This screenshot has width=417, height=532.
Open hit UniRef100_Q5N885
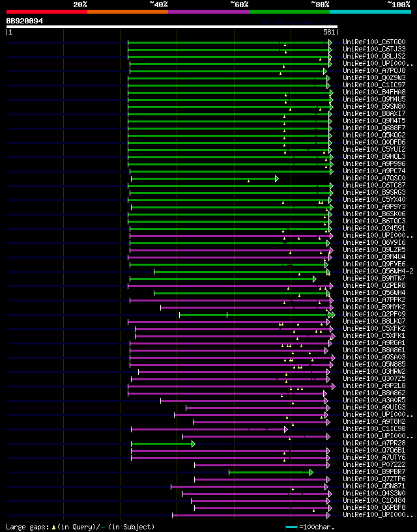(374, 364)
